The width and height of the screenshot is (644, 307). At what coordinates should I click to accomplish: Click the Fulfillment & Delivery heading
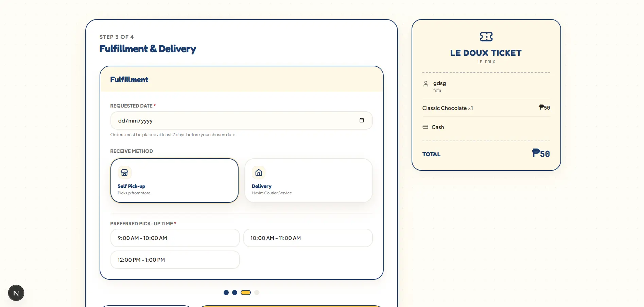click(x=147, y=49)
